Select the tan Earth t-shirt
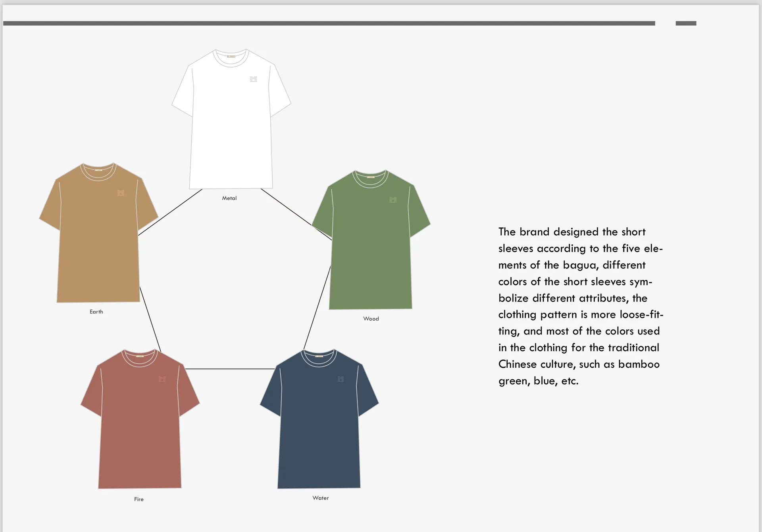This screenshot has width=762, height=532. point(98,246)
